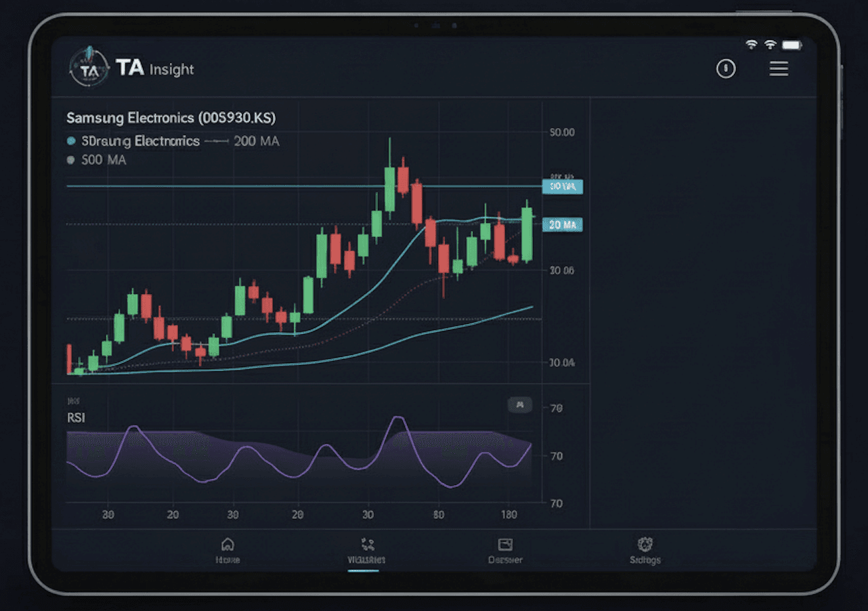
Task: Click the leftmost Wi-Fi status icon
Action: point(752,45)
